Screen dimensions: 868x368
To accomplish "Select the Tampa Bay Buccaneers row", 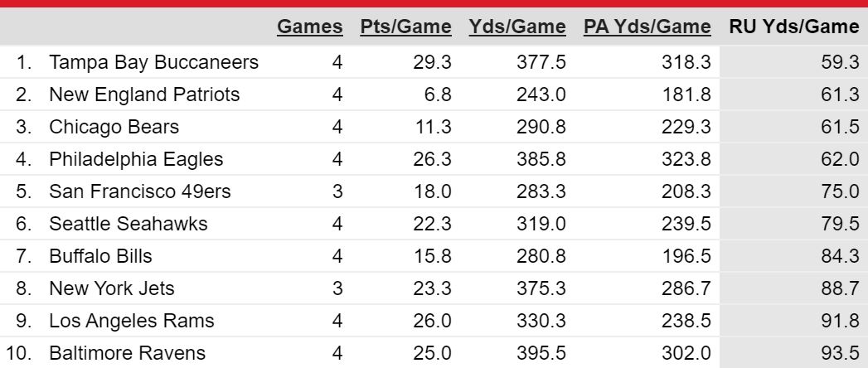I will point(434,62).
